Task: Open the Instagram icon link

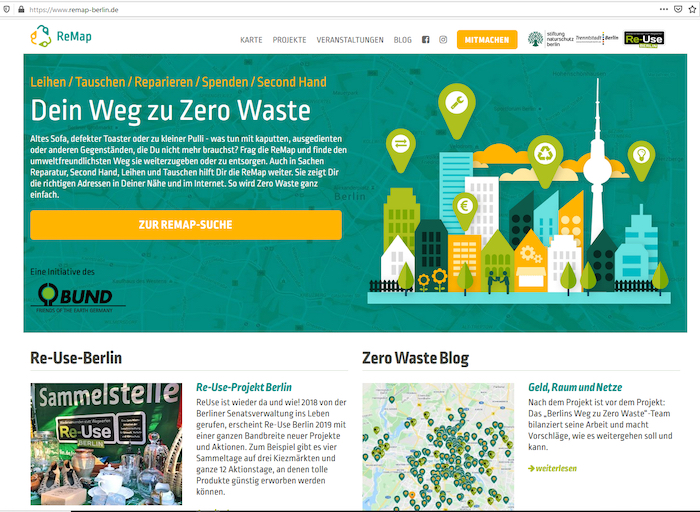Action: (x=443, y=40)
